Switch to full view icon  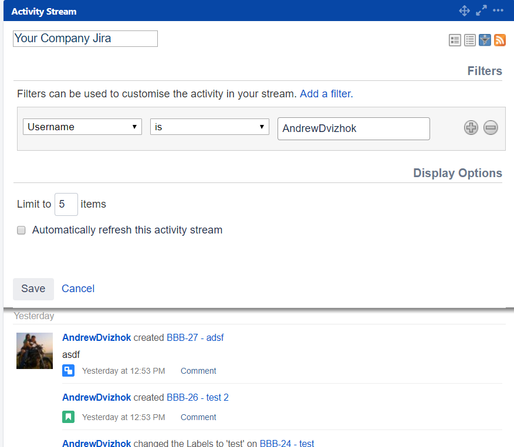click(455, 40)
